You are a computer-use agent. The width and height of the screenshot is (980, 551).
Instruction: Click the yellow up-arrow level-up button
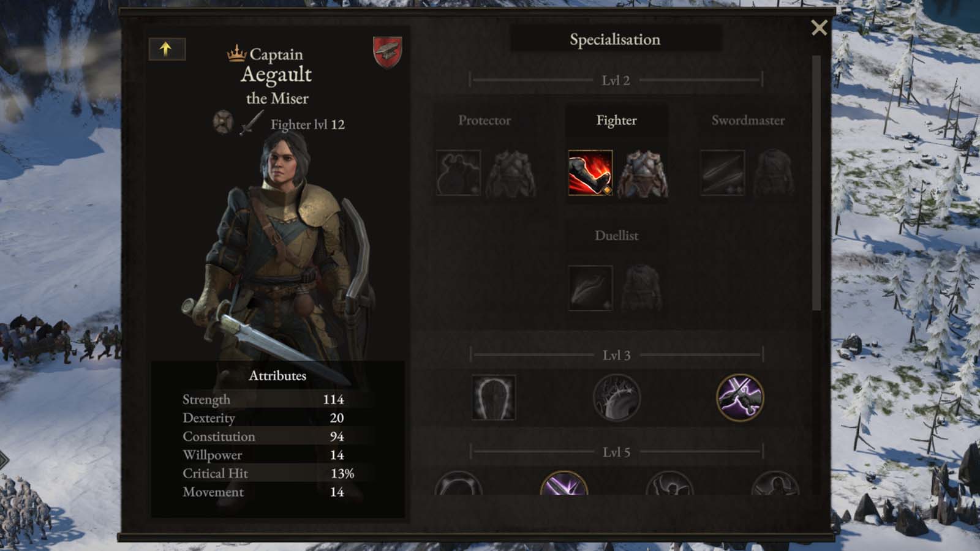click(x=167, y=49)
